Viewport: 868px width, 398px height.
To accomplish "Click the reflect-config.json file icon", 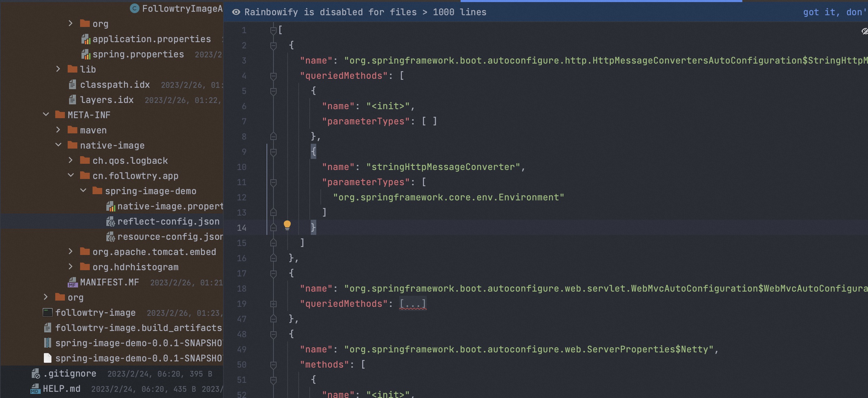I will tap(110, 221).
